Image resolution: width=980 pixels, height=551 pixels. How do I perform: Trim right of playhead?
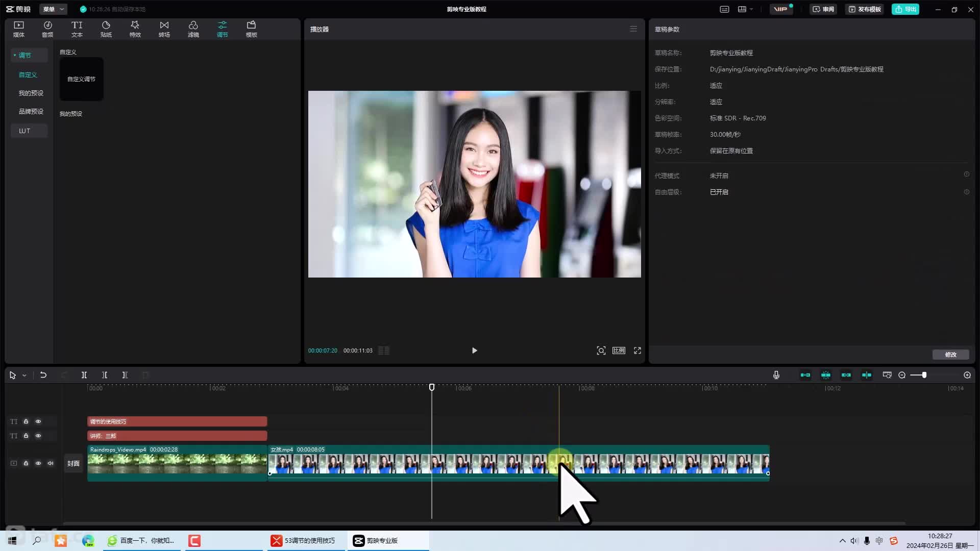(x=125, y=375)
